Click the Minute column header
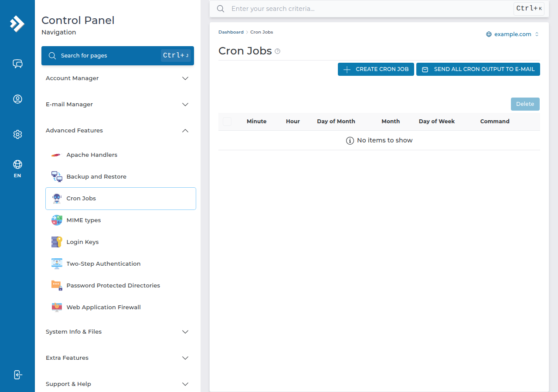The width and height of the screenshot is (558, 392). click(x=256, y=122)
